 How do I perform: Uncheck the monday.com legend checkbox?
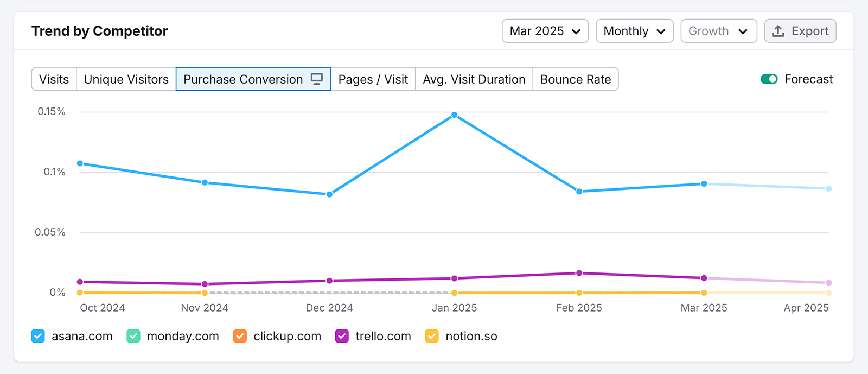pos(133,337)
